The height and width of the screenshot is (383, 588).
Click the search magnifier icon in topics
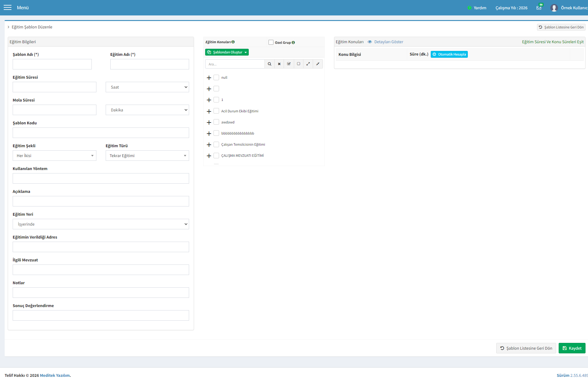(x=269, y=64)
